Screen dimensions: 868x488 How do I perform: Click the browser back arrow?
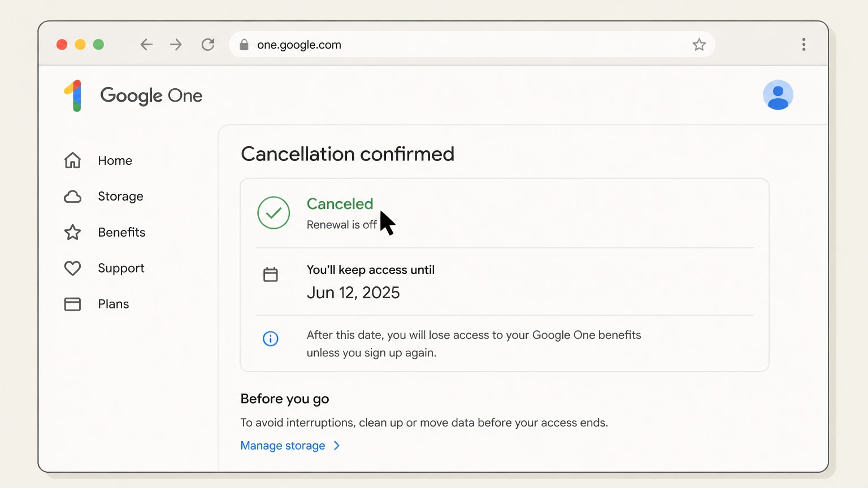146,45
